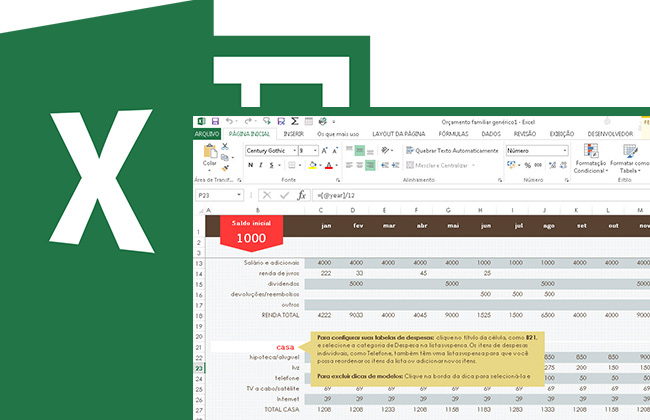
Task: Align text to the top of cell
Action: [x=349, y=150]
